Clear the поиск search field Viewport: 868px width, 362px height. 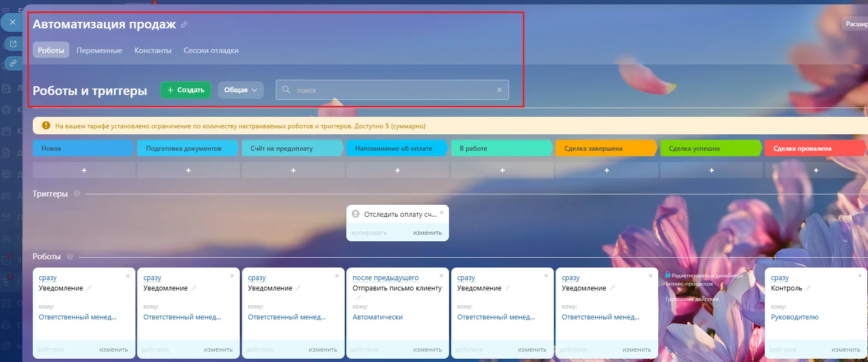499,90
